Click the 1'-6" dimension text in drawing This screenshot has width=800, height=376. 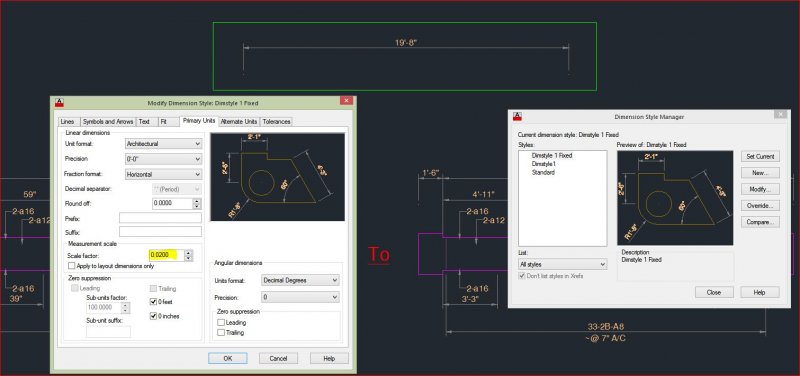(431, 173)
